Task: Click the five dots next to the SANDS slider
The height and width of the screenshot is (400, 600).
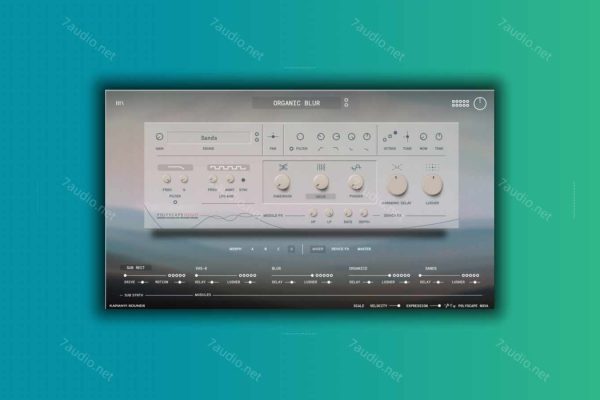Action: pos(470,275)
